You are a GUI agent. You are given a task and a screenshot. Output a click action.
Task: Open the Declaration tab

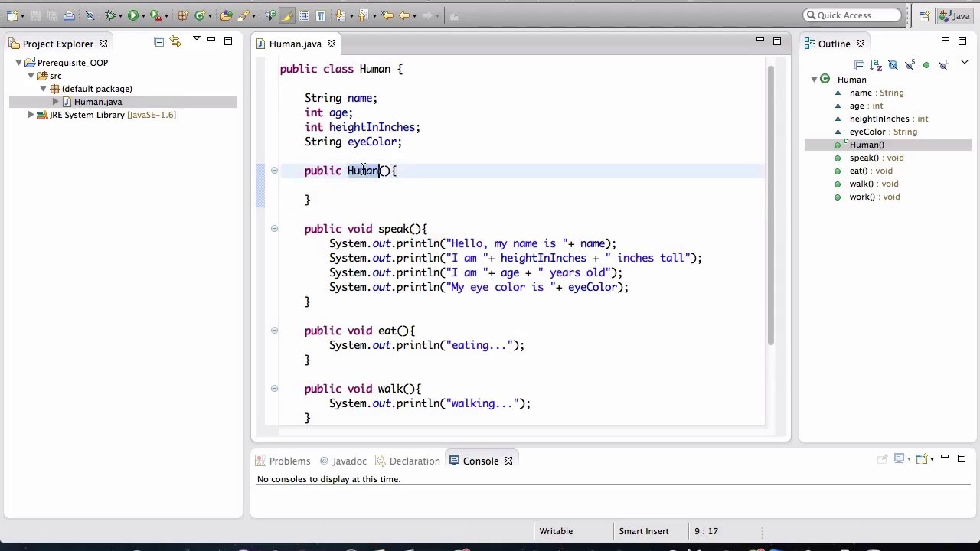click(407, 461)
